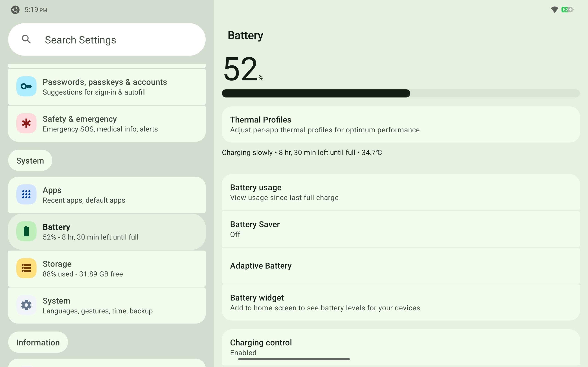Click the battery level progress bar
The height and width of the screenshot is (367, 588).
[x=400, y=93]
